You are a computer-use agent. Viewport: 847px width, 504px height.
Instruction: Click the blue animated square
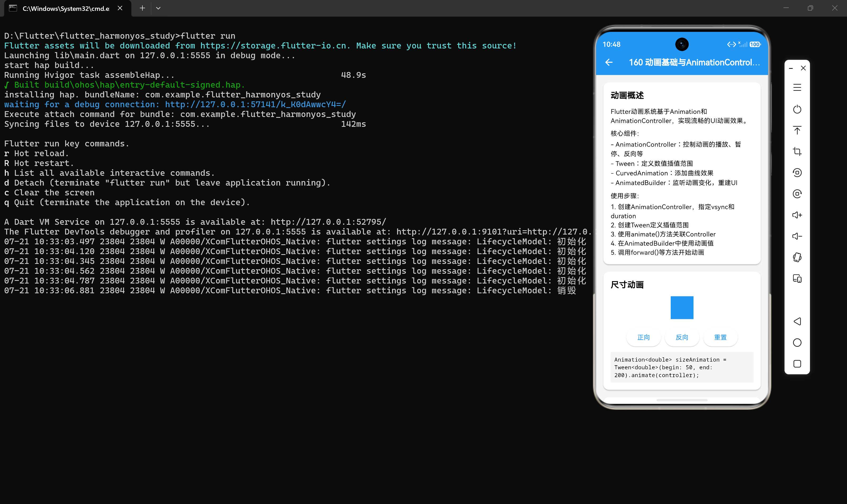(682, 308)
